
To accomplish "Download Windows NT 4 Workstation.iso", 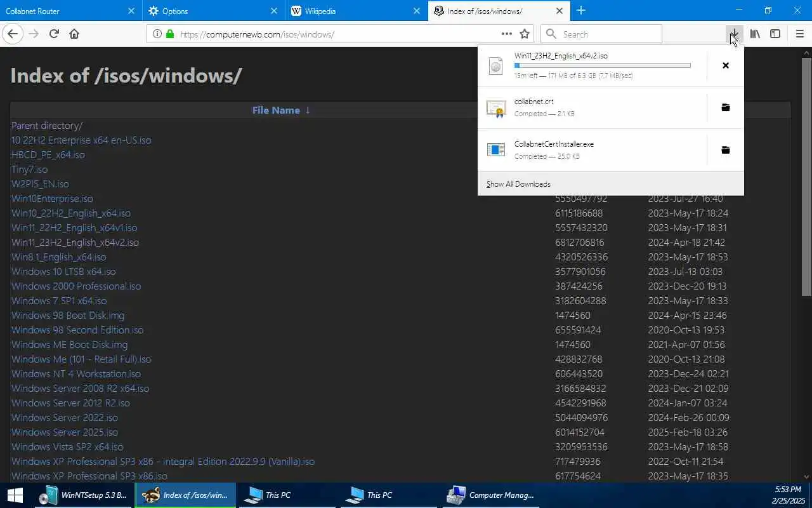I will coord(76,374).
